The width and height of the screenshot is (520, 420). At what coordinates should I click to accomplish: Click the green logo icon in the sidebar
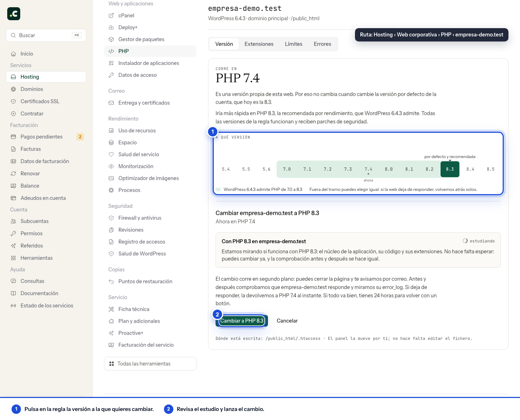pyautogui.click(x=14, y=14)
